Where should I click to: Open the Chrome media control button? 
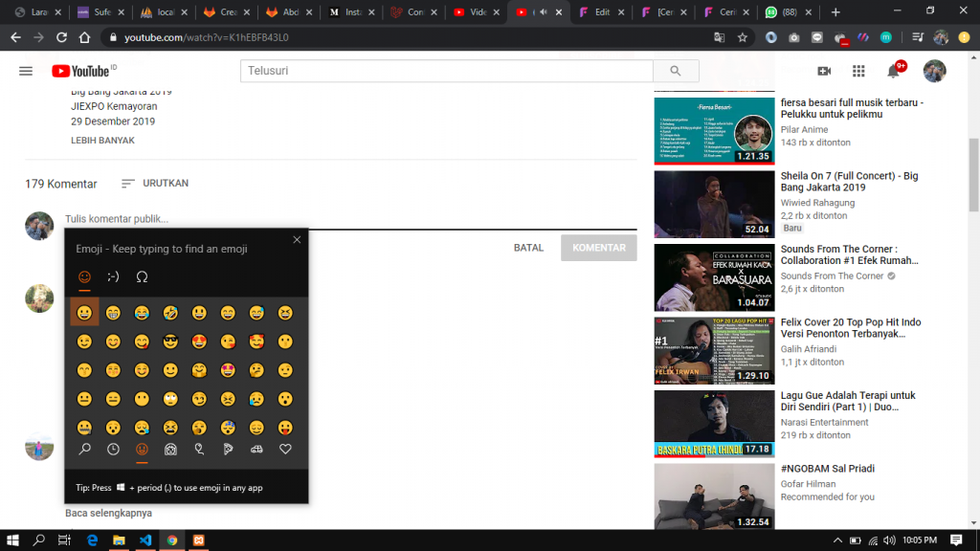(917, 37)
